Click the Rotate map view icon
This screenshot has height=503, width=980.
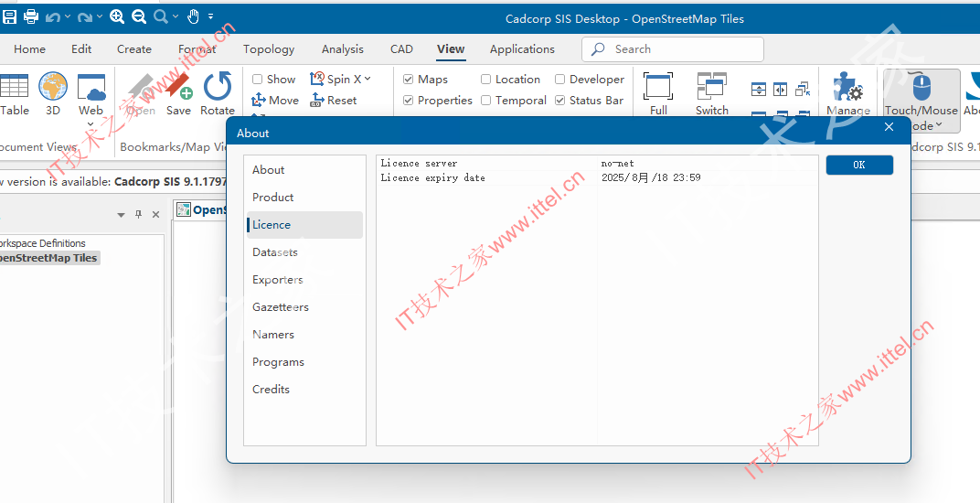pyautogui.click(x=218, y=94)
